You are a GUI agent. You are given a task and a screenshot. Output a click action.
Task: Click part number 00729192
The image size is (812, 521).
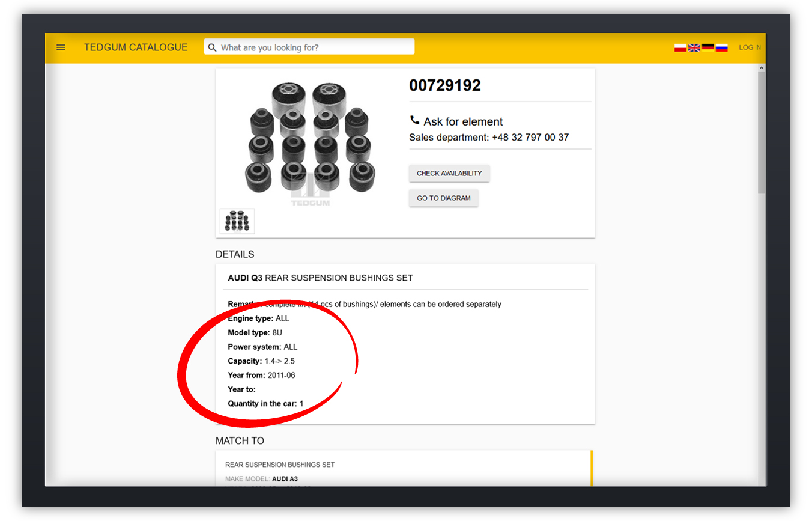445,85
